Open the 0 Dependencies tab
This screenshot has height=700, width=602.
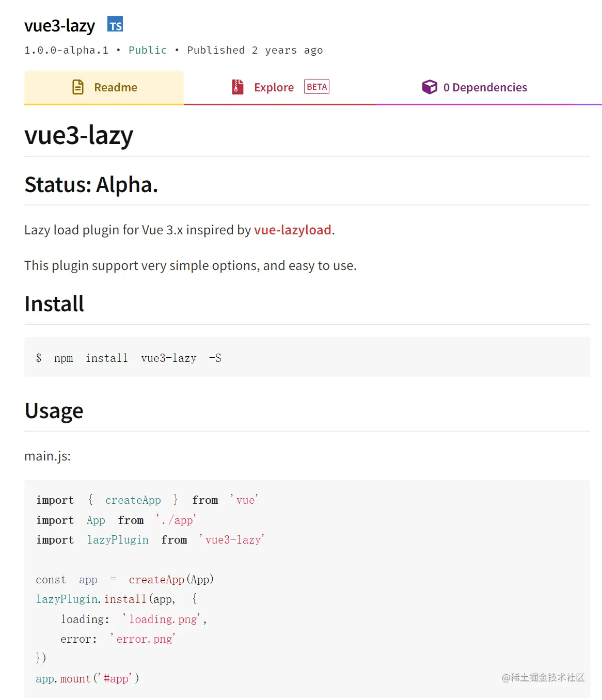[x=485, y=87]
